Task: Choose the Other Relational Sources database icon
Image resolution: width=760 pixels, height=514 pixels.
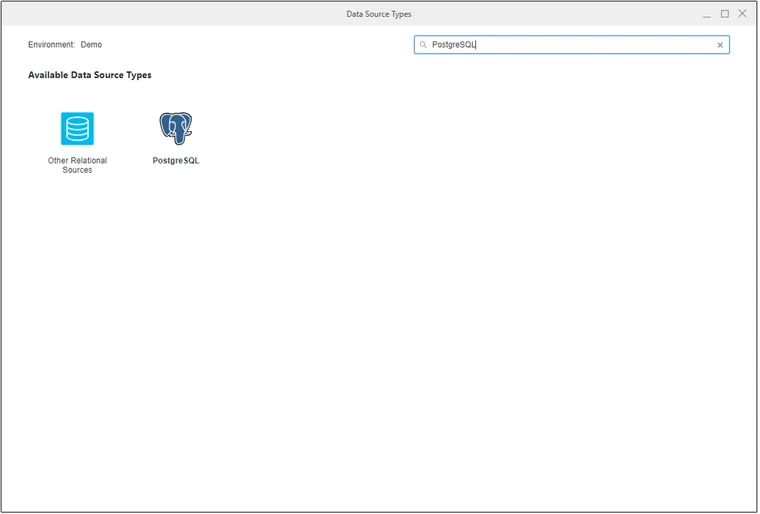Action: coord(77,129)
